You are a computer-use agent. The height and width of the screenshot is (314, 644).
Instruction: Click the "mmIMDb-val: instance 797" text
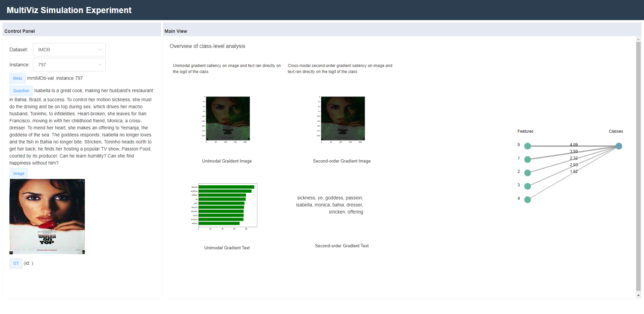(x=55, y=78)
